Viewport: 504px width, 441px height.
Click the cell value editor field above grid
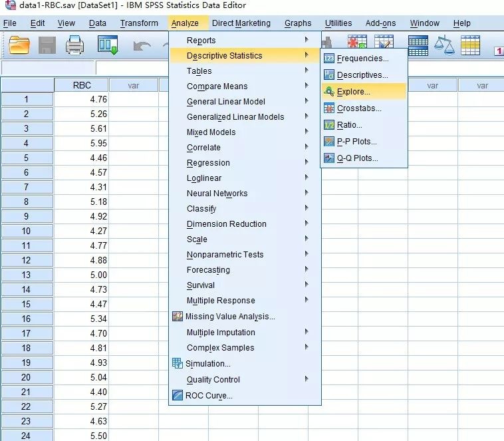(132, 68)
